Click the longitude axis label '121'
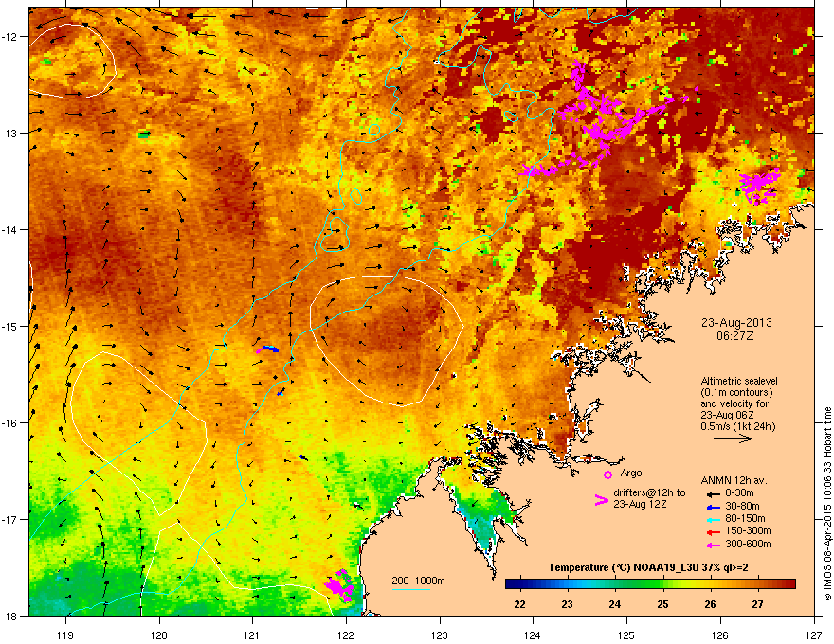The height and width of the screenshot is (644, 834). pos(252,635)
